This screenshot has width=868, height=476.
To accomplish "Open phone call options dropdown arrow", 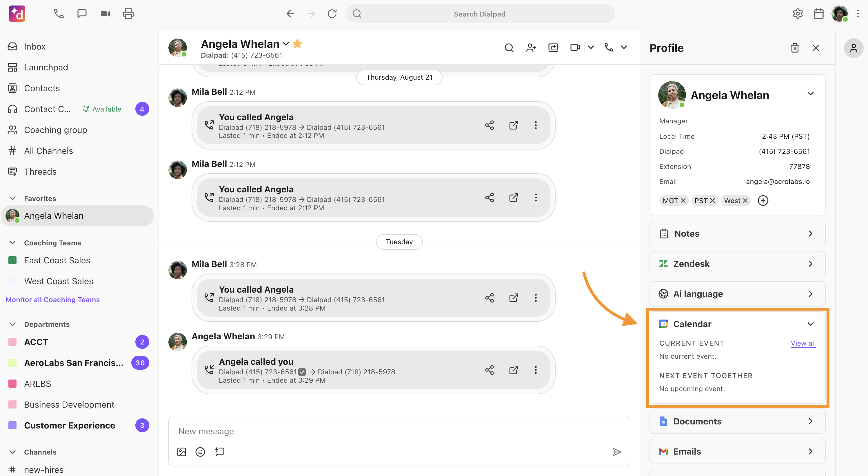I will pos(624,48).
